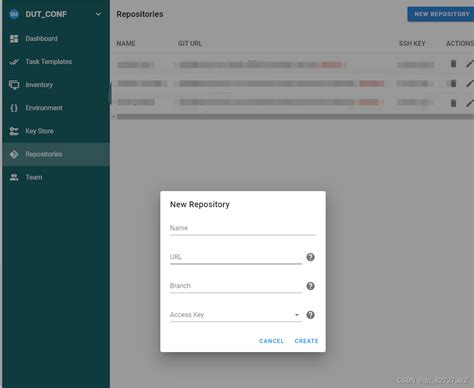Focus the Branch input field
This screenshot has width=474, height=388.
pos(236,286)
